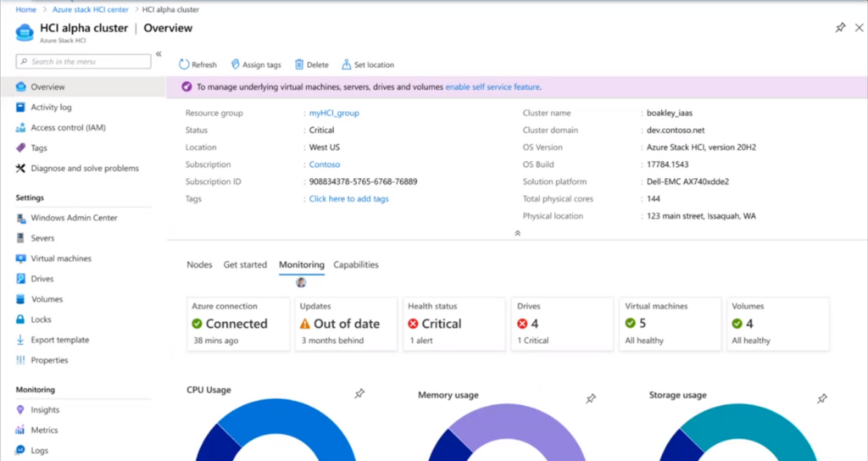Screen dimensions: 868x461
Task: Switch to the Nodes tab
Action: point(199,264)
